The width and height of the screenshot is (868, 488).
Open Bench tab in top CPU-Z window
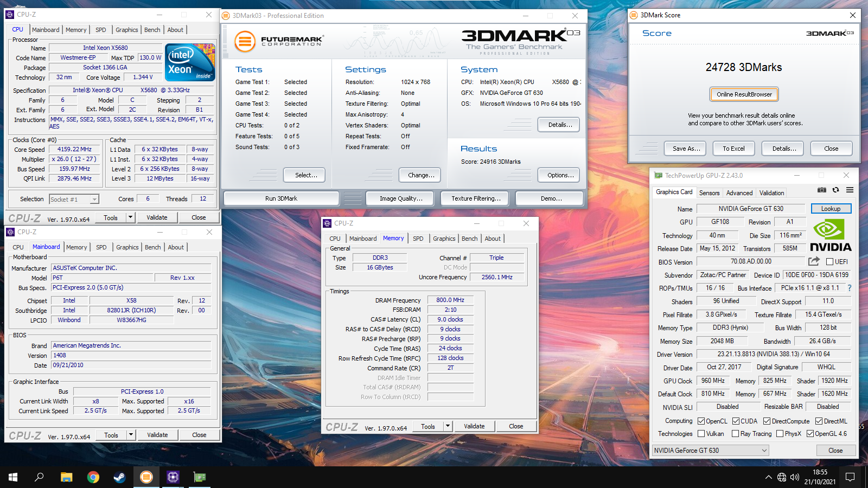(152, 30)
